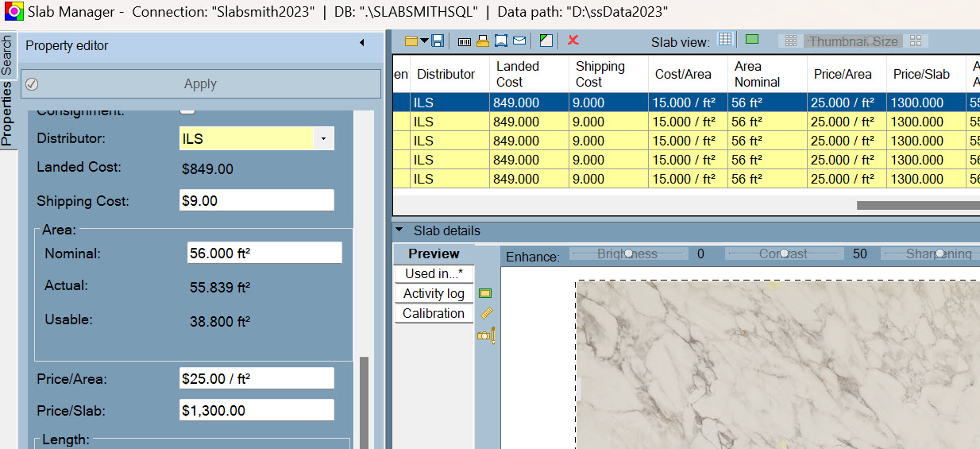Click the Save disk icon in toolbar
Viewport: 980px width, 449px height.
point(438,41)
